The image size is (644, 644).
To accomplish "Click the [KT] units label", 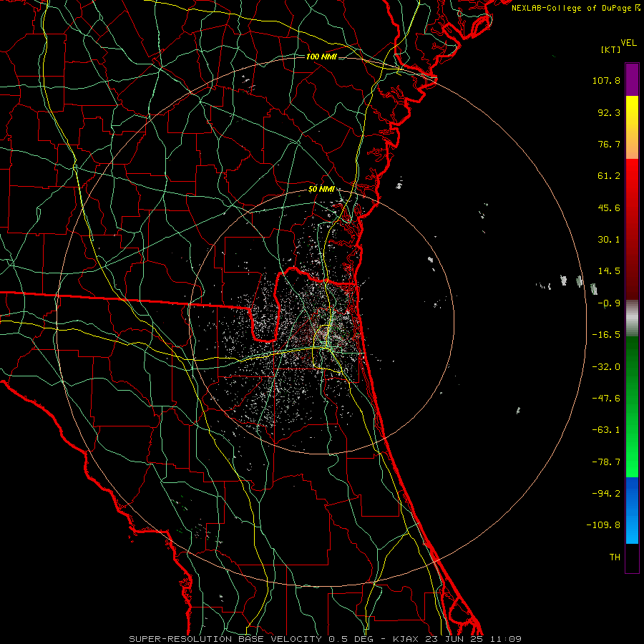I will (610, 49).
